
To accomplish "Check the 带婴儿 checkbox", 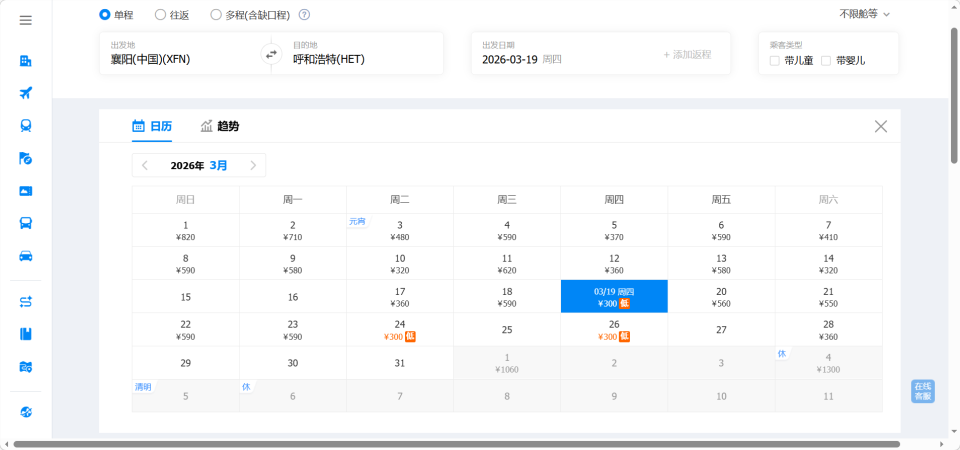I will [x=826, y=61].
